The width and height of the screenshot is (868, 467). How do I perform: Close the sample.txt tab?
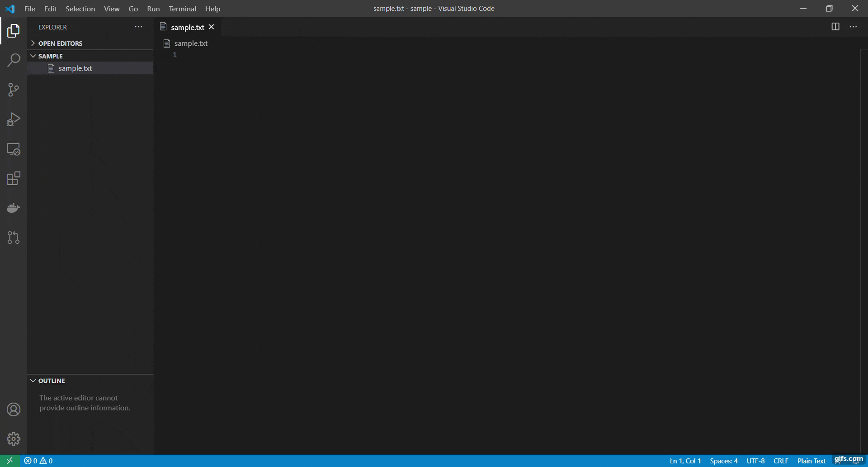click(211, 27)
